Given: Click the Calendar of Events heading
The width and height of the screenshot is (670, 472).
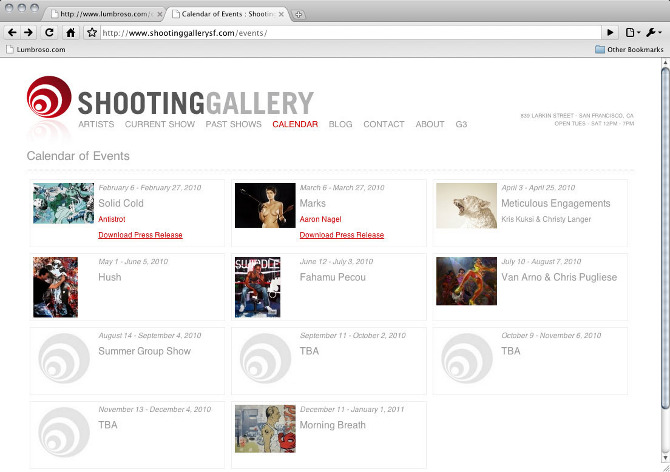Looking at the screenshot, I should (78, 156).
